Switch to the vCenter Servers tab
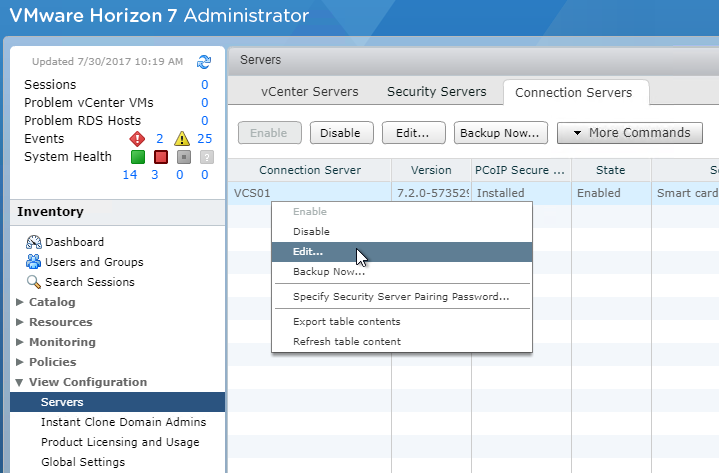Viewport: 719px width, 473px height. point(310,92)
